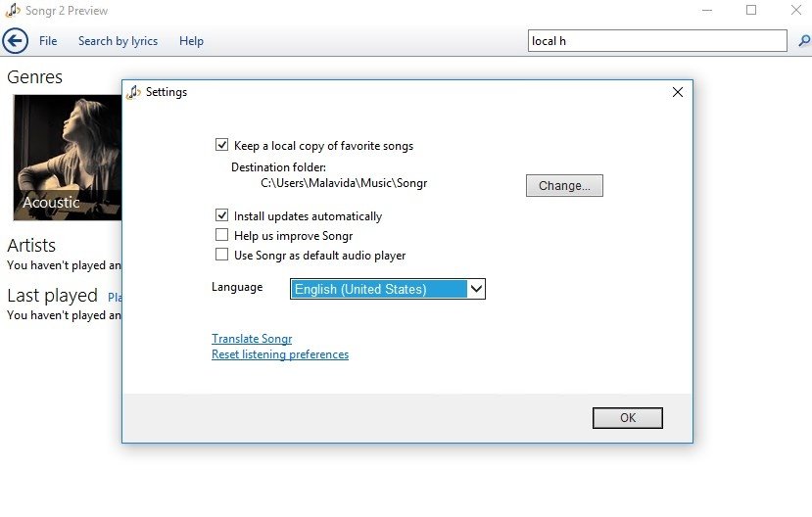This screenshot has height=517, width=812.
Task: Select the Acoustic genre thumbnail
Action: [x=68, y=158]
